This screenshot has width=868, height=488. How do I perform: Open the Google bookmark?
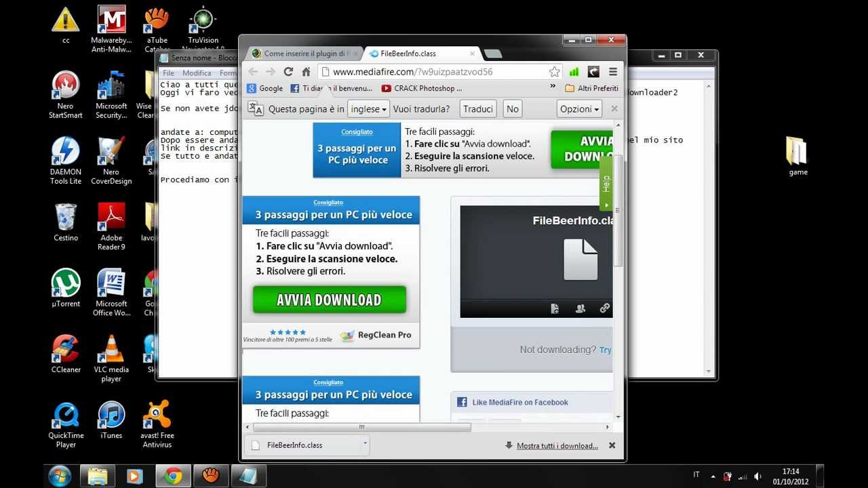point(264,88)
